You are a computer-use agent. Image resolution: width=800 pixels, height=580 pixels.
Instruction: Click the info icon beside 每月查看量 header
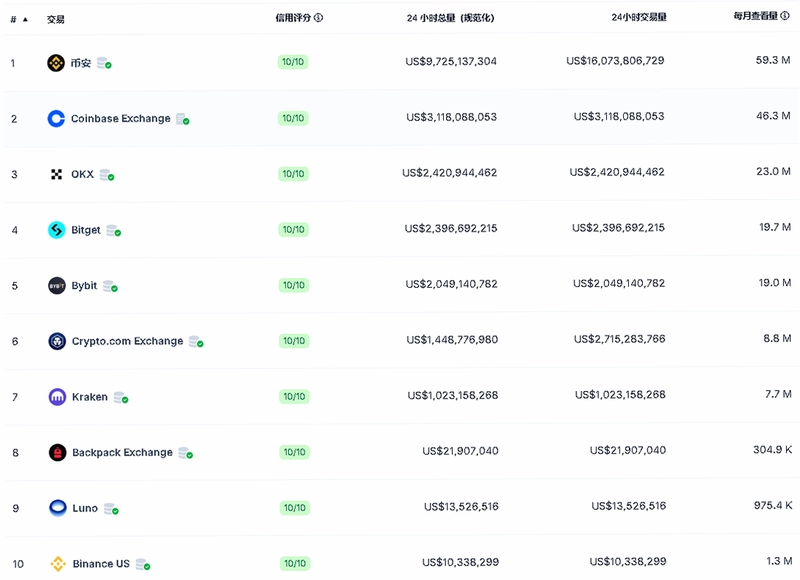coord(785,16)
